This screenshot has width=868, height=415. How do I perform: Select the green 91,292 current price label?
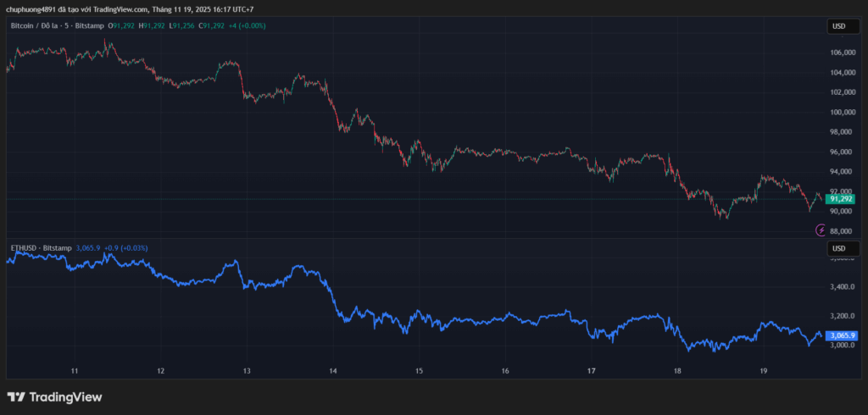pyautogui.click(x=840, y=199)
